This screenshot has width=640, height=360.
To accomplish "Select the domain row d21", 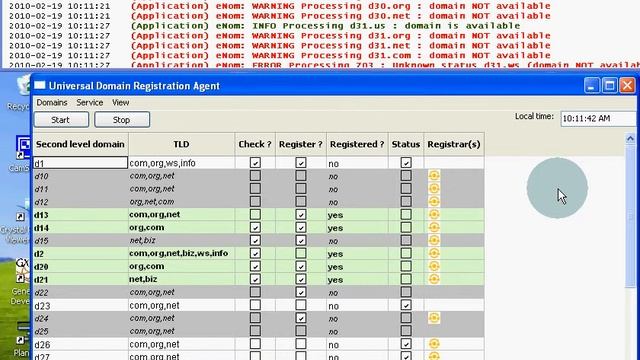I will (x=259, y=279).
